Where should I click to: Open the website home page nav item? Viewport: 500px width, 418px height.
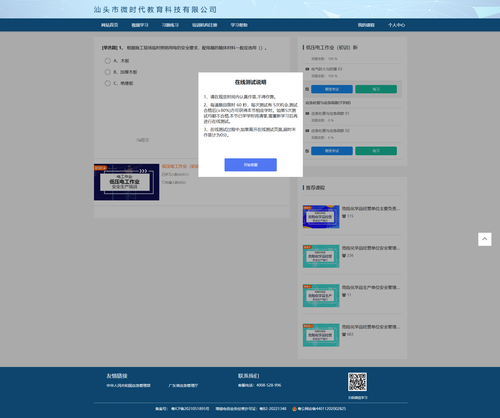tap(110, 25)
